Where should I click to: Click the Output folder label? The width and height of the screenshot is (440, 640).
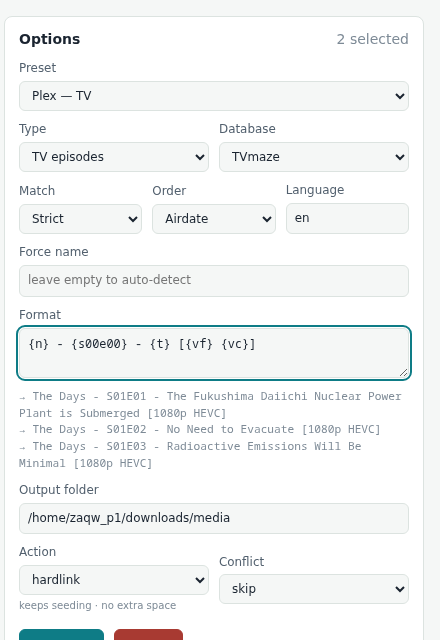click(x=59, y=490)
